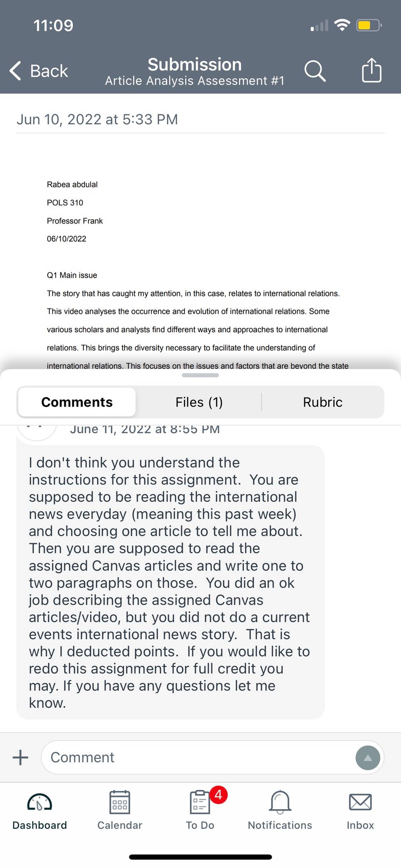Open Calendar icon in bottom bar

[120, 802]
